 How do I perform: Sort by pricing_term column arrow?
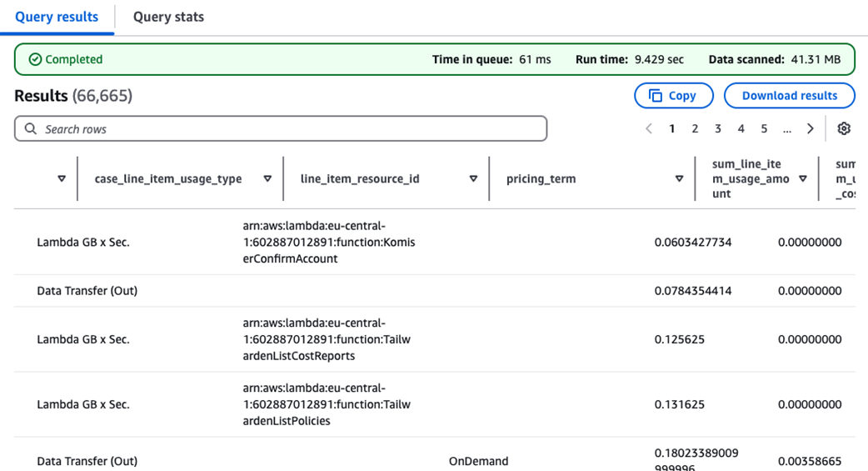[679, 178]
